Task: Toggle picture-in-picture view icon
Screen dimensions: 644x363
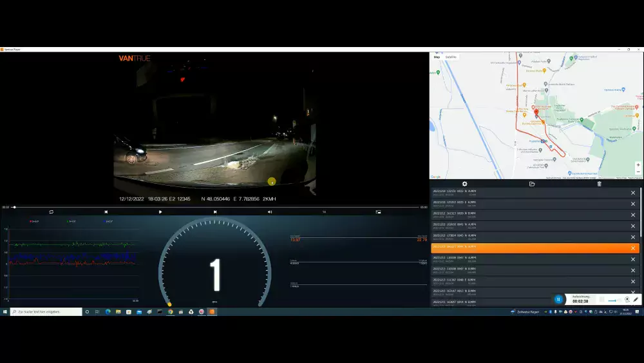Action: click(x=378, y=212)
